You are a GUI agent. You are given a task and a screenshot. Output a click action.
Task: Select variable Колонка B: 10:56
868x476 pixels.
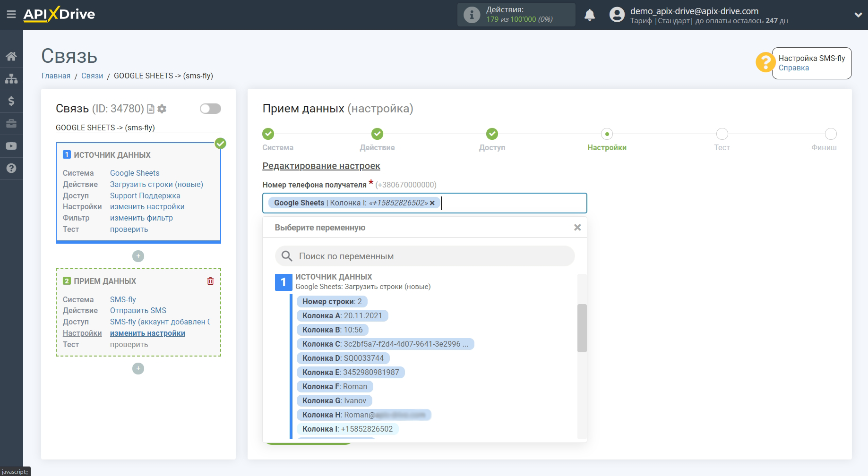point(333,330)
